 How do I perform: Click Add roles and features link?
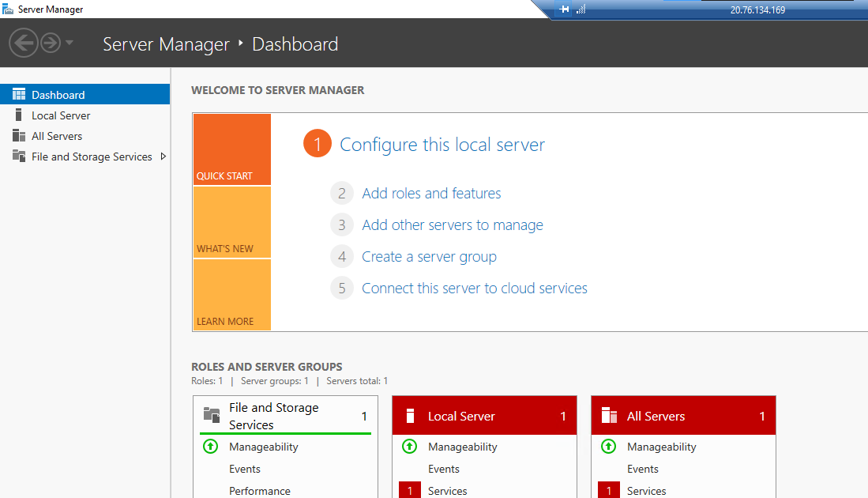[x=431, y=193]
